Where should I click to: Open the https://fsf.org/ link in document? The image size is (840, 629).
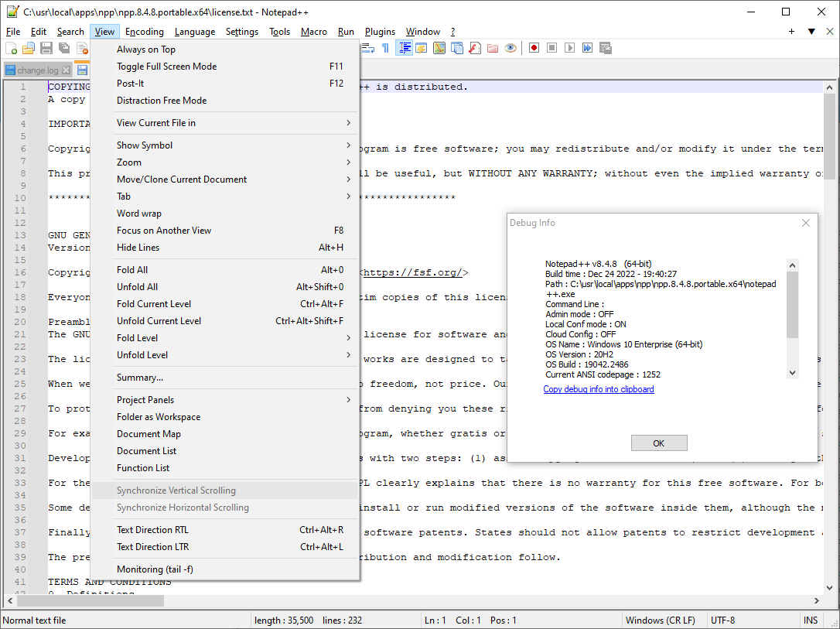pyautogui.click(x=412, y=272)
